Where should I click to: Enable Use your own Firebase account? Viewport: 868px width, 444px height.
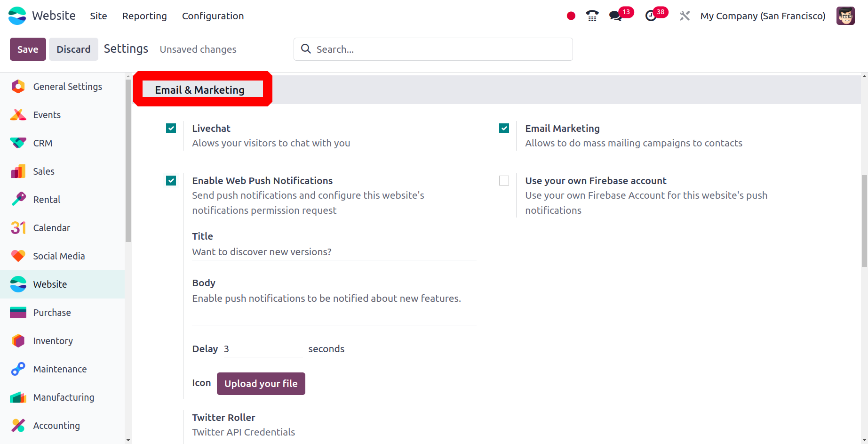click(x=504, y=181)
